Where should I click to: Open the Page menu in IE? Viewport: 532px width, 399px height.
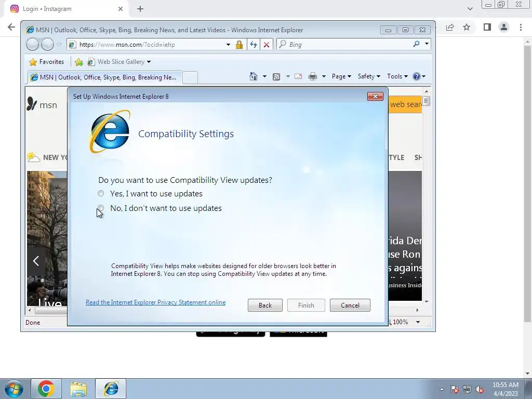click(x=341, y=76)
